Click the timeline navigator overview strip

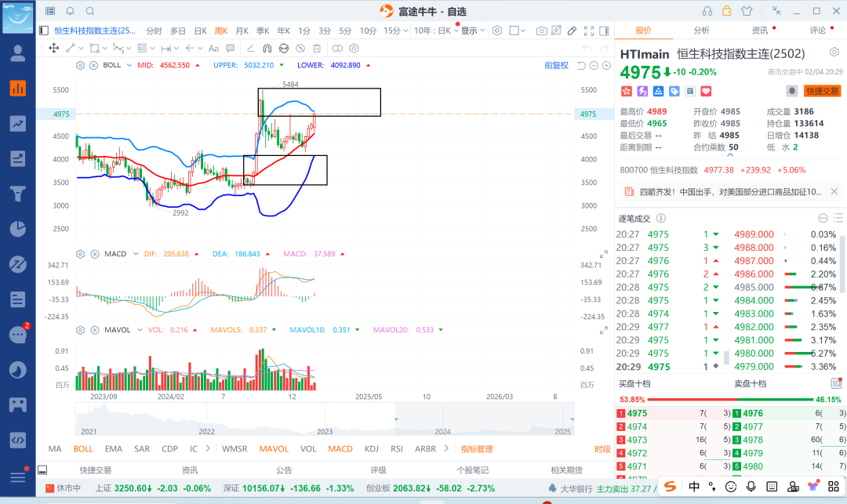[325, 419]
